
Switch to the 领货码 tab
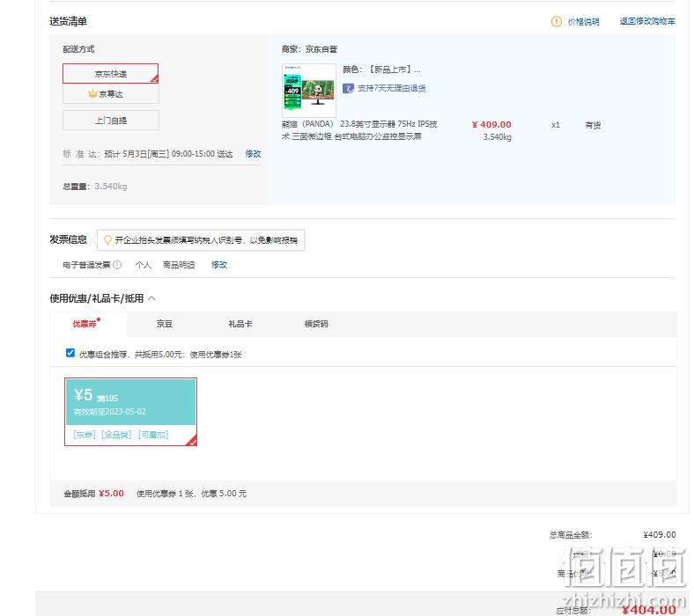point(316,324)
